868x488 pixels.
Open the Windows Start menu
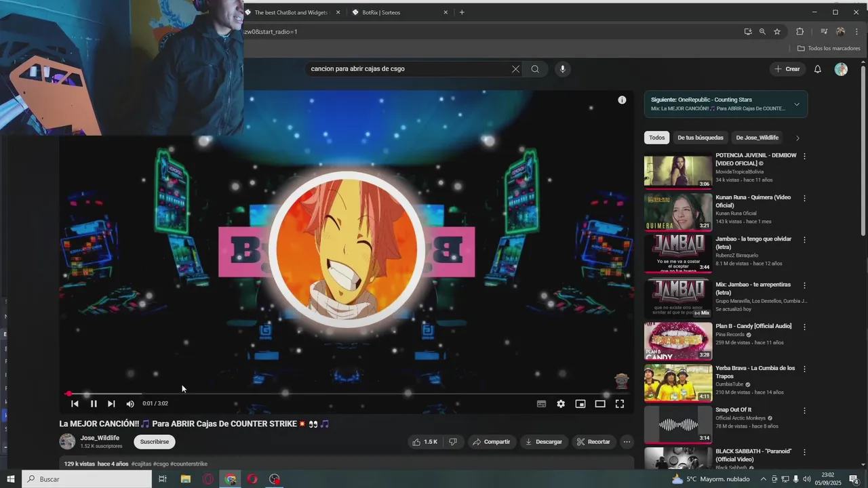coord(10,479)
